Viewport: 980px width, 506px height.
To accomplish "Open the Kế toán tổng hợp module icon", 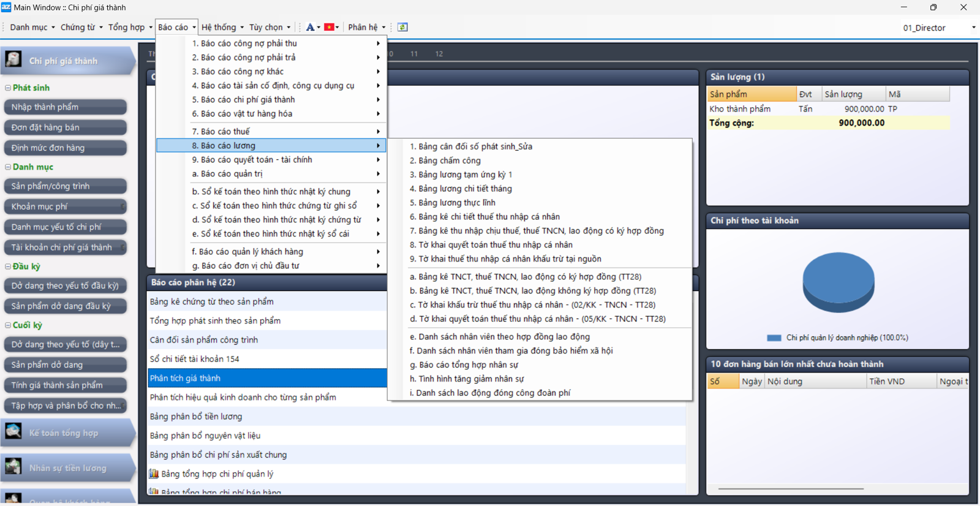I will point(13,432).
